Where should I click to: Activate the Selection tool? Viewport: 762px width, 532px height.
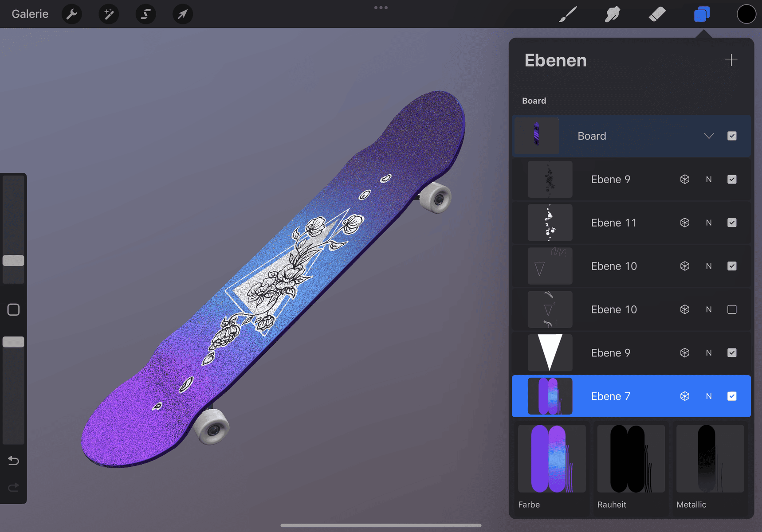click(x=145, y=14)
